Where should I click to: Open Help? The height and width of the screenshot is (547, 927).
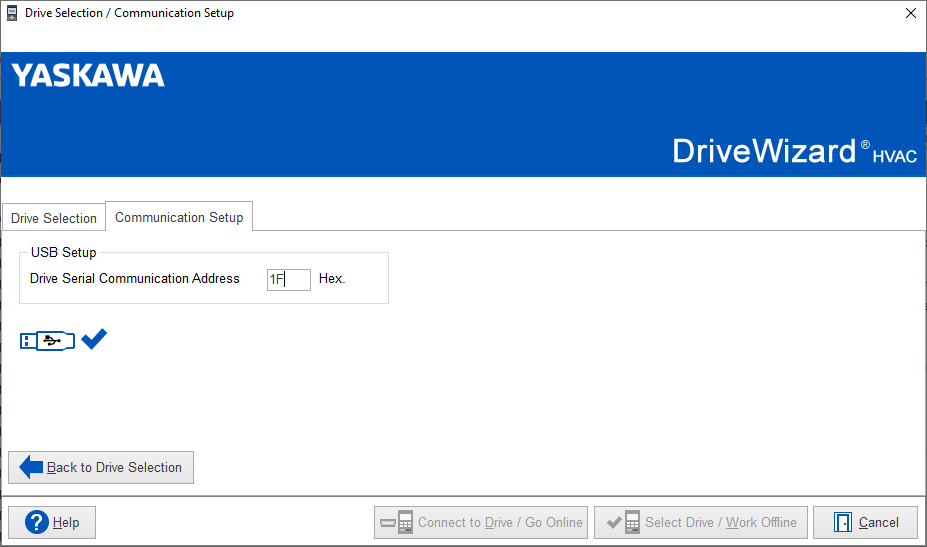pos(52,522)
